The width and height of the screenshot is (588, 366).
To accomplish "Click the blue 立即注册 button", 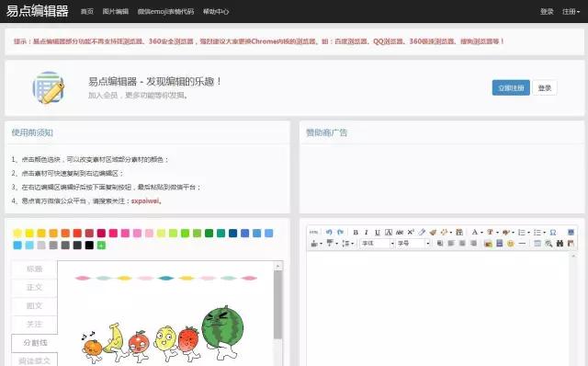I will click(x=511, y=87).
